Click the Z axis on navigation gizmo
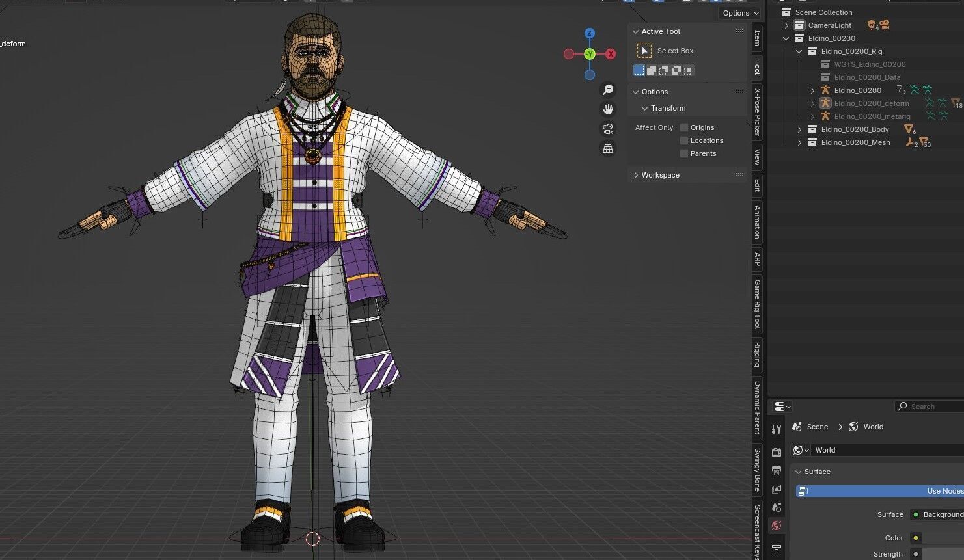The height and width of the screenshot is (560, 964). click(x=589, y=33)
